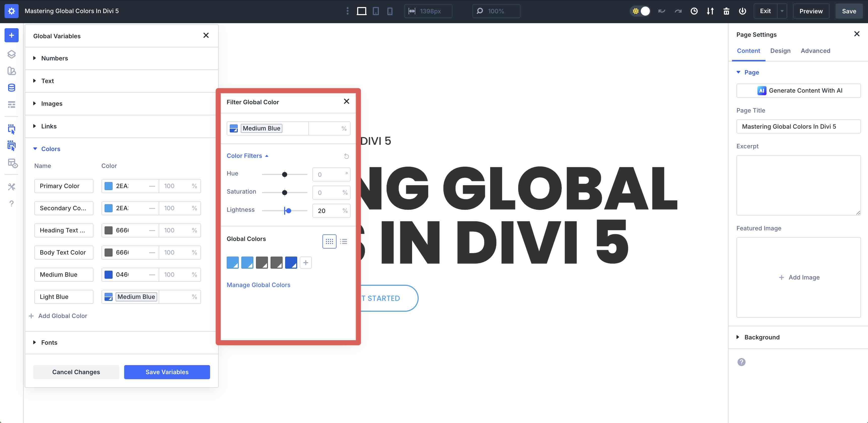The width and height of the screenshot is (868, 423).
Task: Switch to tablet view icon
Action: (376, 11)
